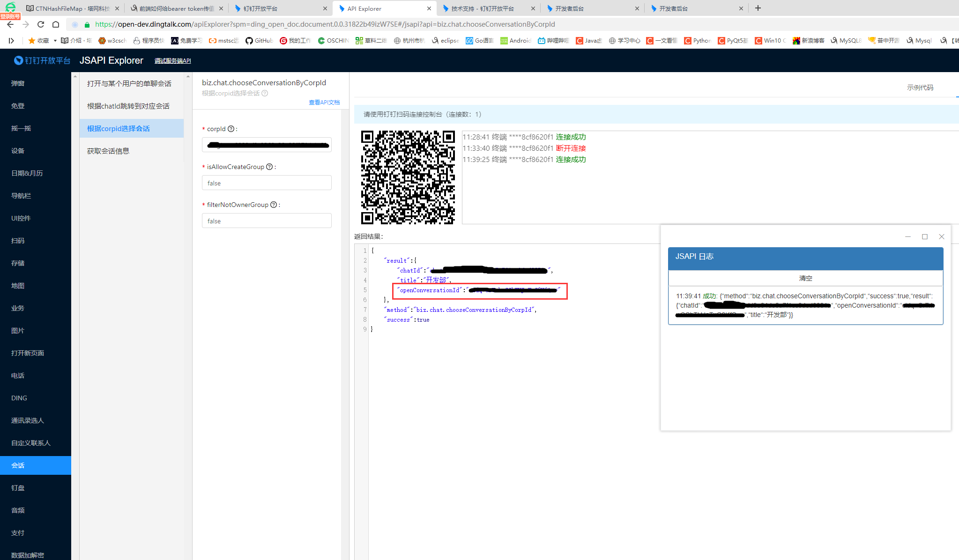
Task: Select 会话 in the left sidebar
Action: tap(36, 465)
